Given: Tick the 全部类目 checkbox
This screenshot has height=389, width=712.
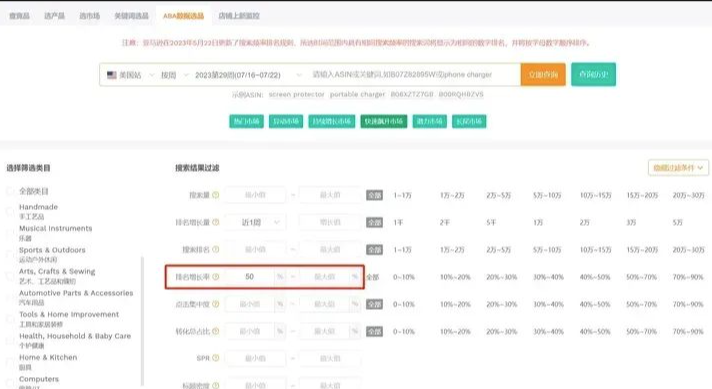Looking at the screenshot, I should 10,191.
